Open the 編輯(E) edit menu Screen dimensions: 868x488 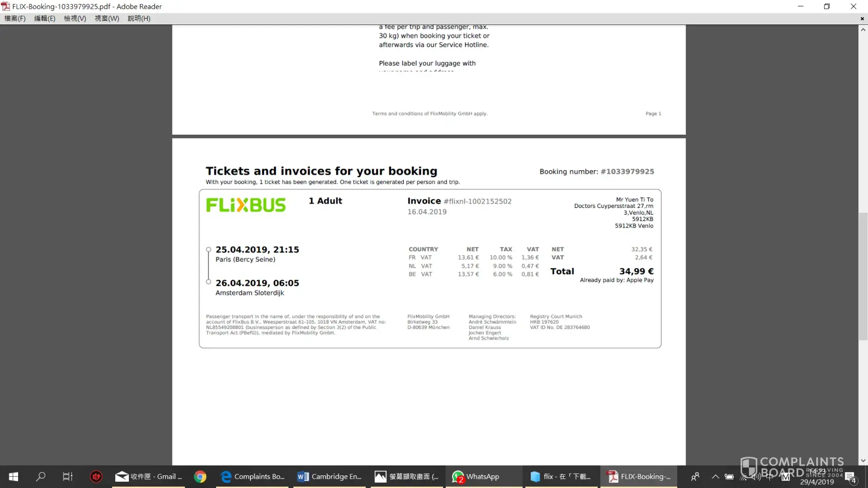44,19
